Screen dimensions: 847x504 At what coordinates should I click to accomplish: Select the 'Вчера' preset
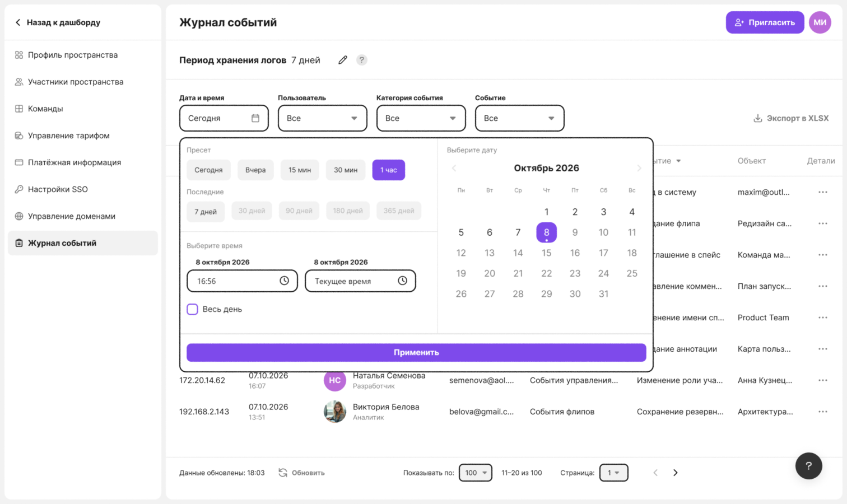click(255, 170)
